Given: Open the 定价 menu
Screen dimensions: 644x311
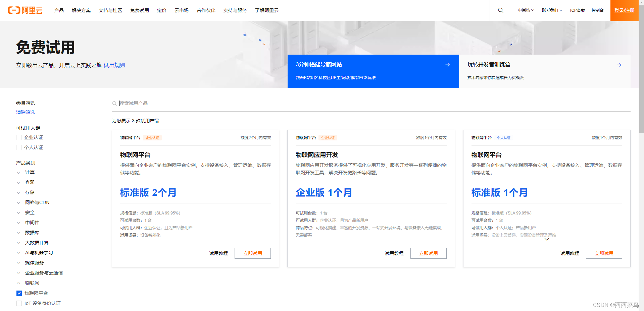Looking at the screenshot, I should click(x=162, y=10).
